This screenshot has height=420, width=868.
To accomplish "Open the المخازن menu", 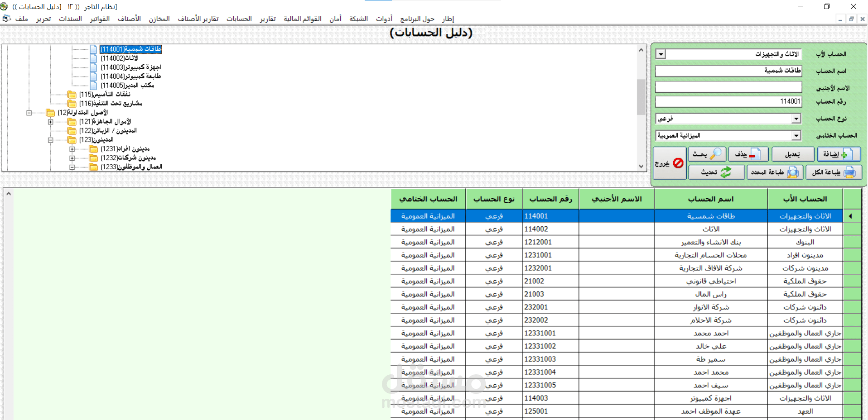I will pos(159,19).
